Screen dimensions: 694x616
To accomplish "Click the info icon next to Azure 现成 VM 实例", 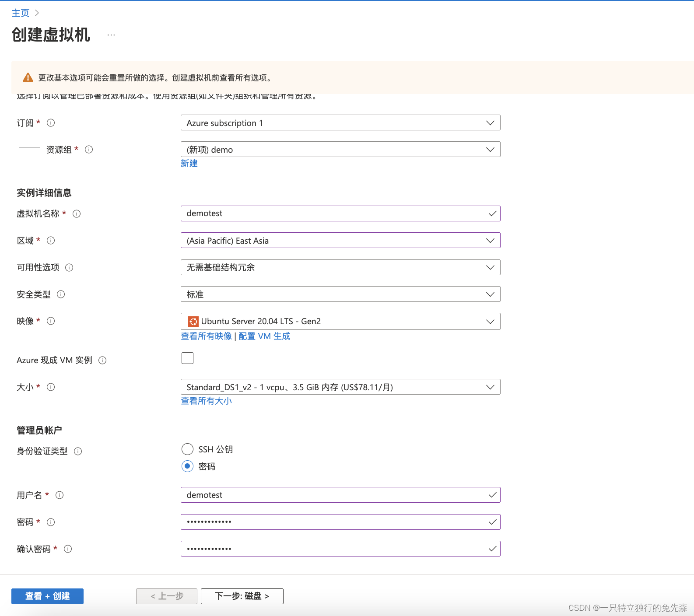I will point(102,360).
